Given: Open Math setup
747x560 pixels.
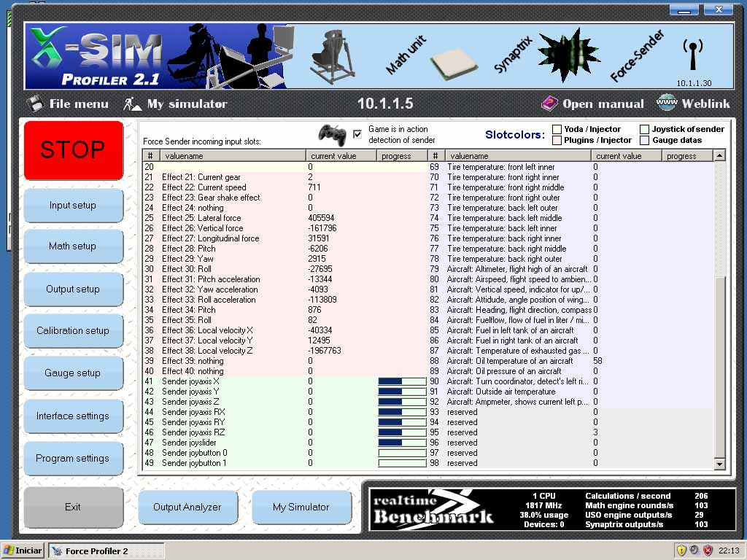Looking at the screenshot, I should 74,246.
